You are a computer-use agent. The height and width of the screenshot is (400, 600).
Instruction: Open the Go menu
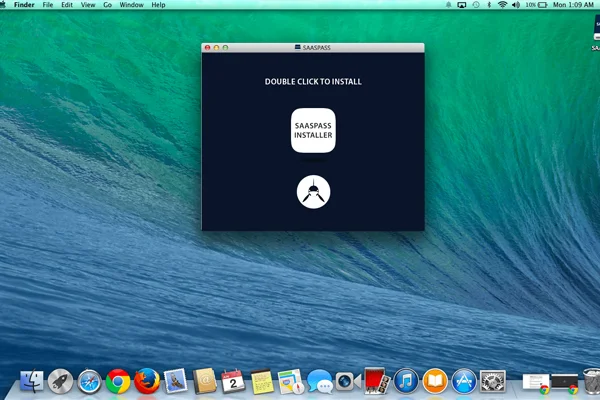pyautogui.click(x=108, y=5)
